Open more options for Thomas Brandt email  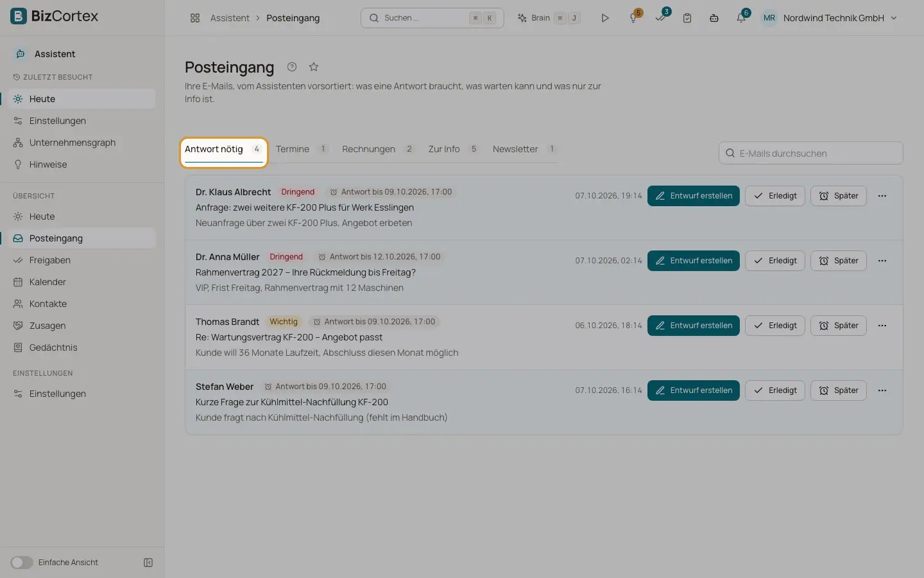(x=882, y=326)
